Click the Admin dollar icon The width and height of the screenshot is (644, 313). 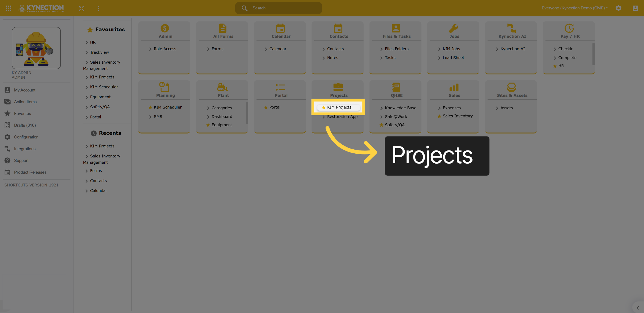[165, 28]
